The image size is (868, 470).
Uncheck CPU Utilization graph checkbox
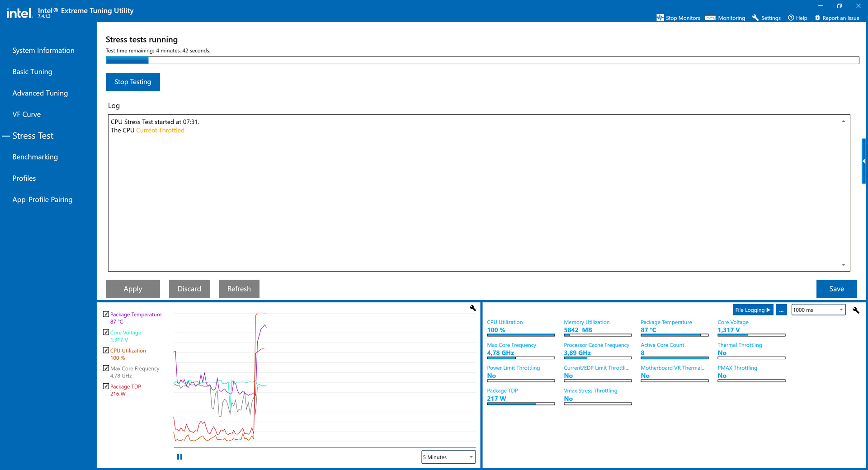tap(106, 350)
